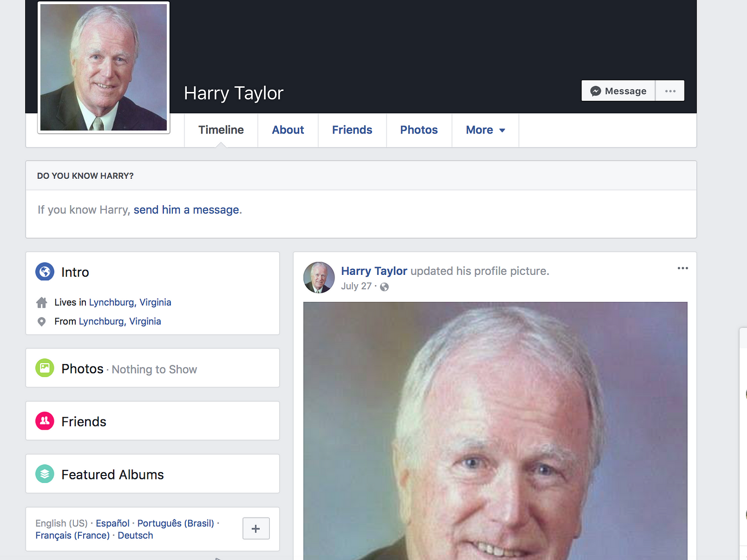This screenshot has width=747, height=560.
Task: Switch language to Français (France)
Action: (72, 535)
